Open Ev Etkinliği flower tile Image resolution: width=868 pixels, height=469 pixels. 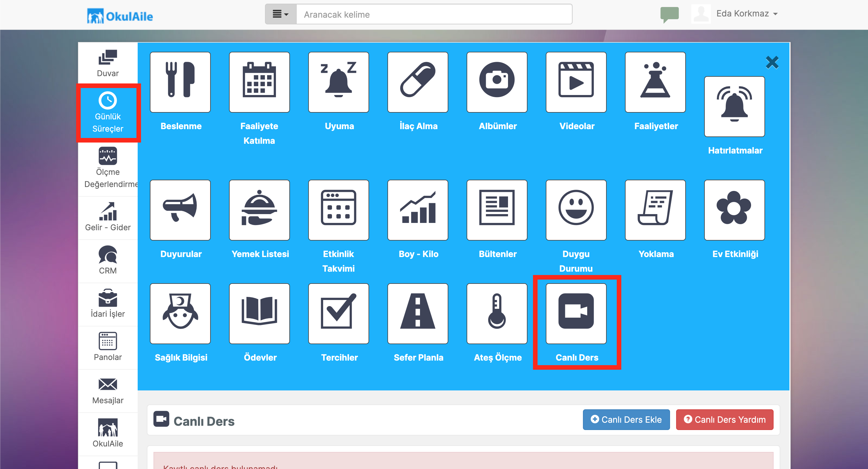coord(734,210)
